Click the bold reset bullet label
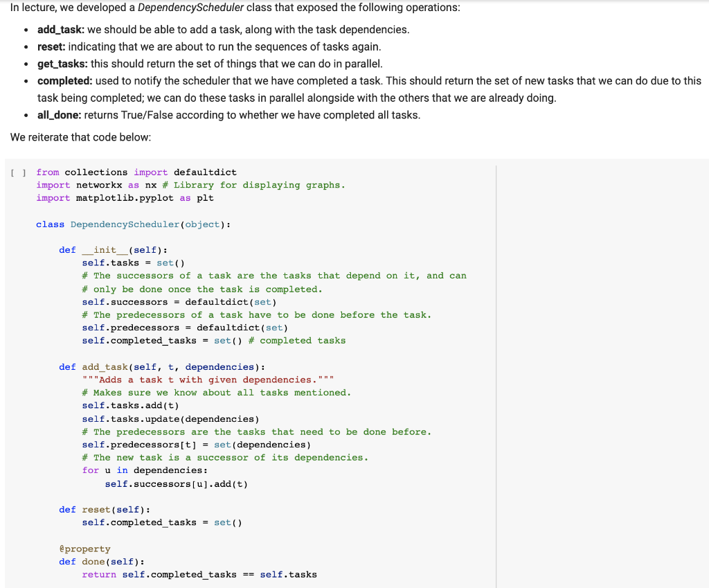 tap(49, 46)
